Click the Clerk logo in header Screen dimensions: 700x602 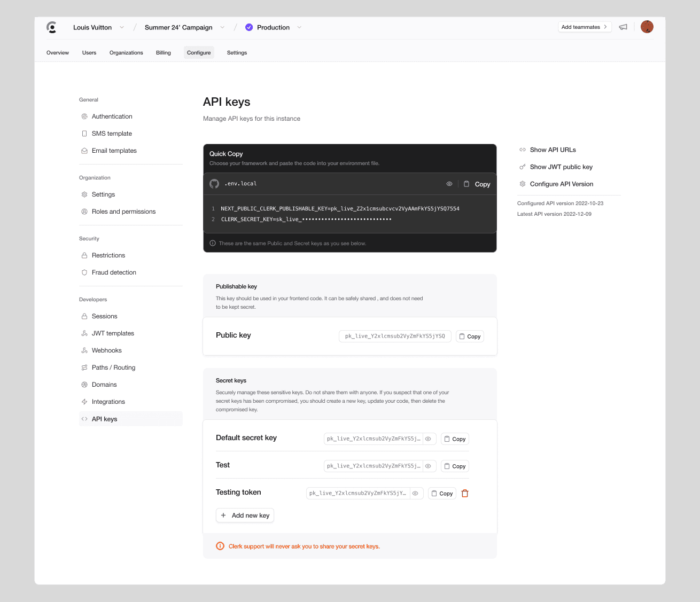[x=52, y=27]
